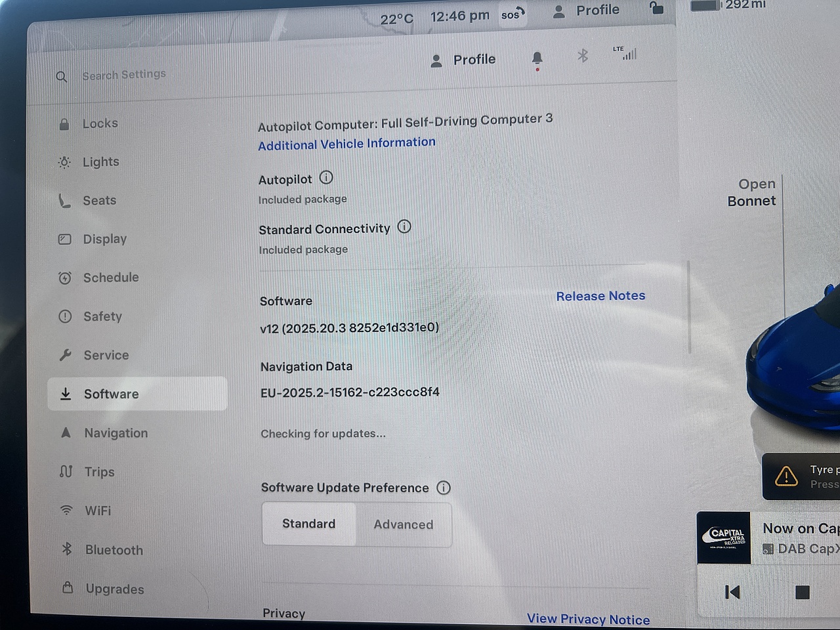Screen dimensions: 840x630
Task: Tap the Capital Xtra station thumbnail
Action: [724, 537]
